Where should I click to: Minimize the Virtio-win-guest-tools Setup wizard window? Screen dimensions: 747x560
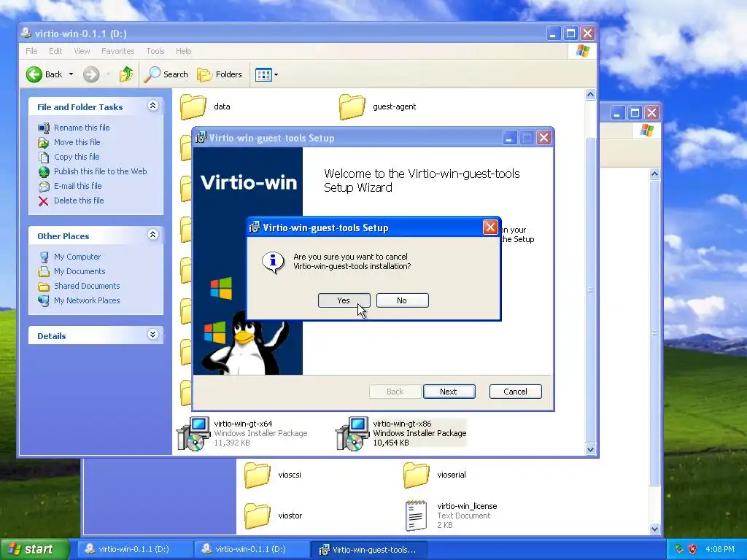509,138
